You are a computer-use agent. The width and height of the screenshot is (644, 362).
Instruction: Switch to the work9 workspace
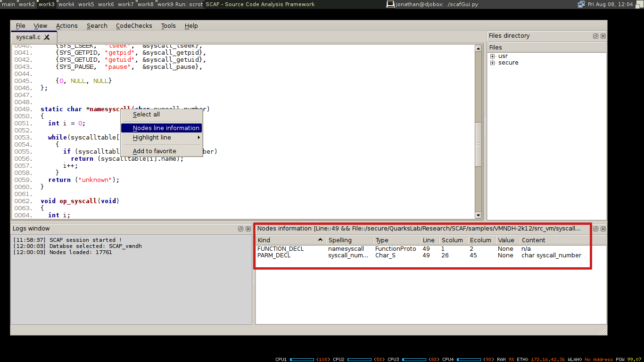[x=165, y=4]
